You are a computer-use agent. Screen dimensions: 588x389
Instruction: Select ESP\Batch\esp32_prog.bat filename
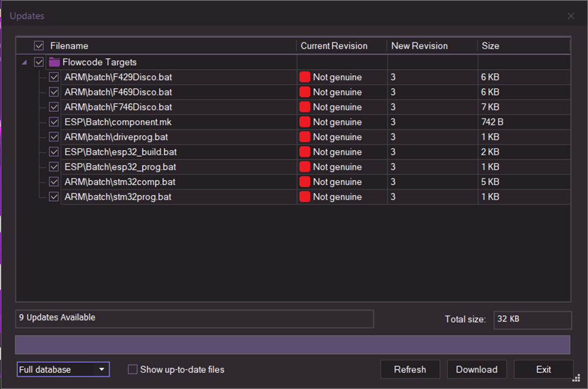pyautogui.click(x=120, y=167)
